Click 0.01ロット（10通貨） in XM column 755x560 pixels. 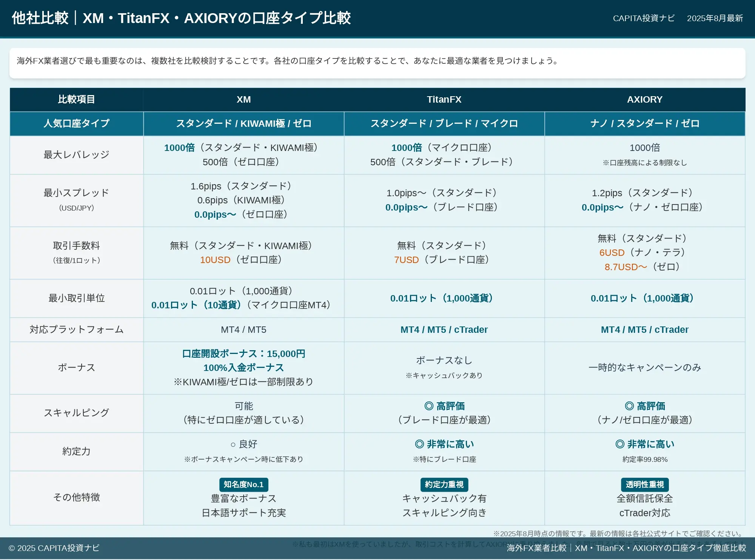(196, 305)
